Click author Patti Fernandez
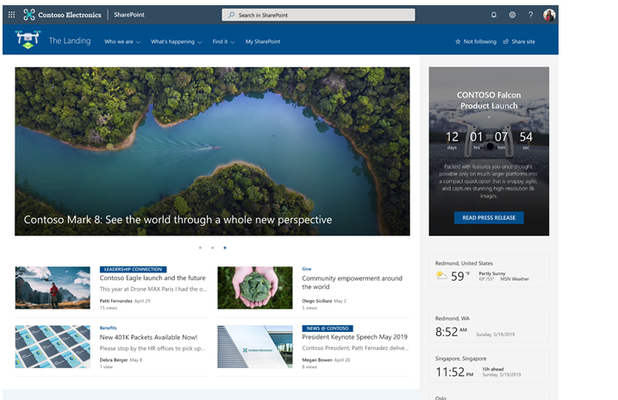The height and width of the screenshot is (400, 618). click(116, 301)
